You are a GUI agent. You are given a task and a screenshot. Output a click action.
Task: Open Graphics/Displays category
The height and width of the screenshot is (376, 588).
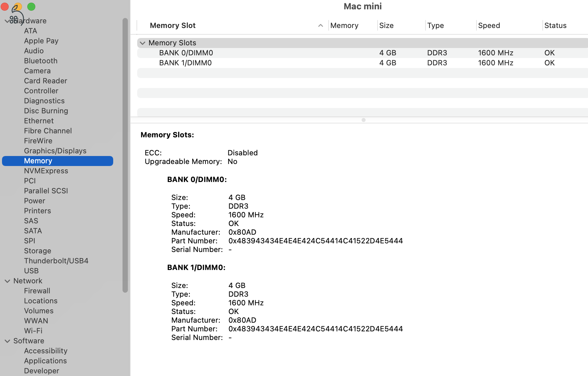click(55, 151)
